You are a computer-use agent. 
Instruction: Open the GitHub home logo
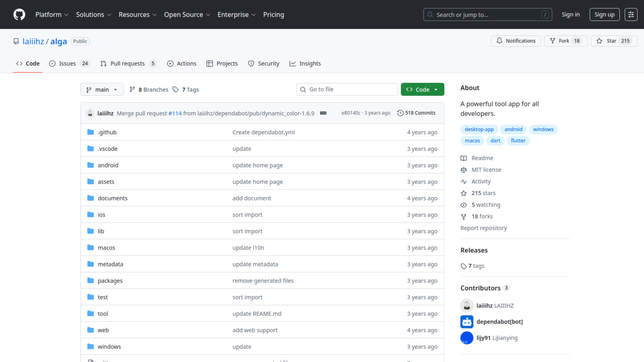pyautogui.click(x=19, y=14)
